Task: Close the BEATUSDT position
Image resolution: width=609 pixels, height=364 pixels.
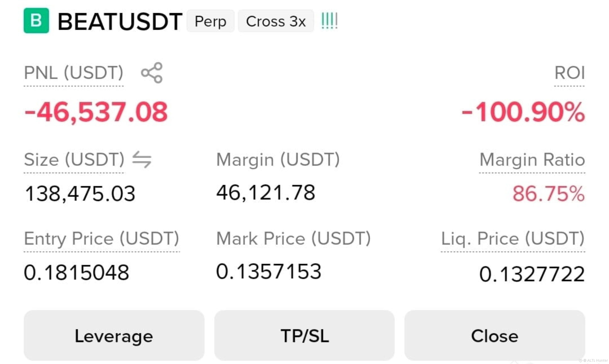Action: 495,336
